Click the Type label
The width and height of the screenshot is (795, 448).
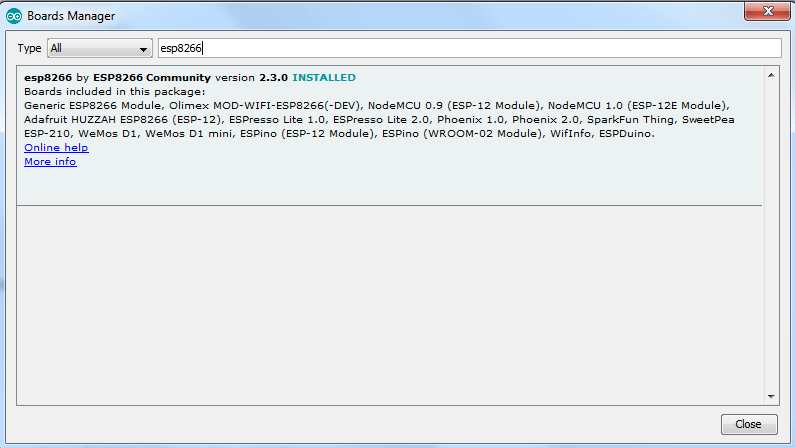29,48
